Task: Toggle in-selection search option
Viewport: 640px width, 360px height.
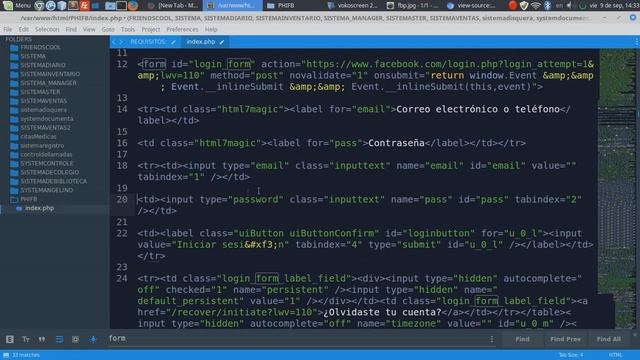Action: tap(76, 339)
